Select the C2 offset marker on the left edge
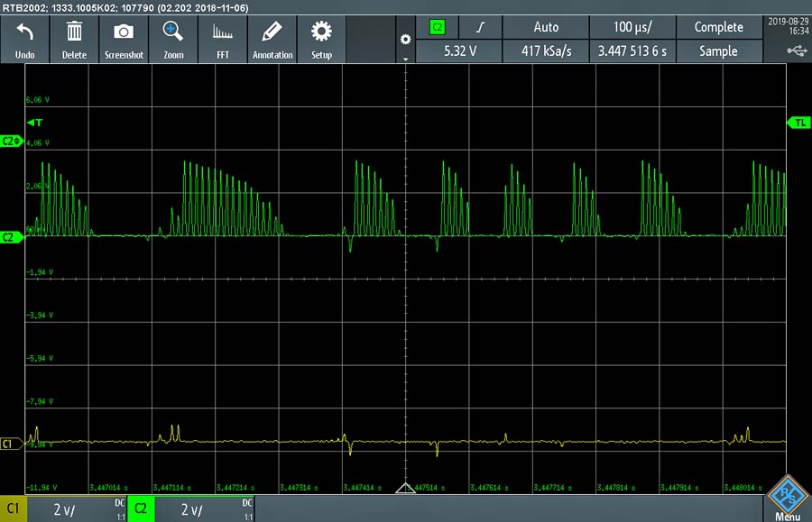This screenshot has width=812, height=522. point(12,141)
